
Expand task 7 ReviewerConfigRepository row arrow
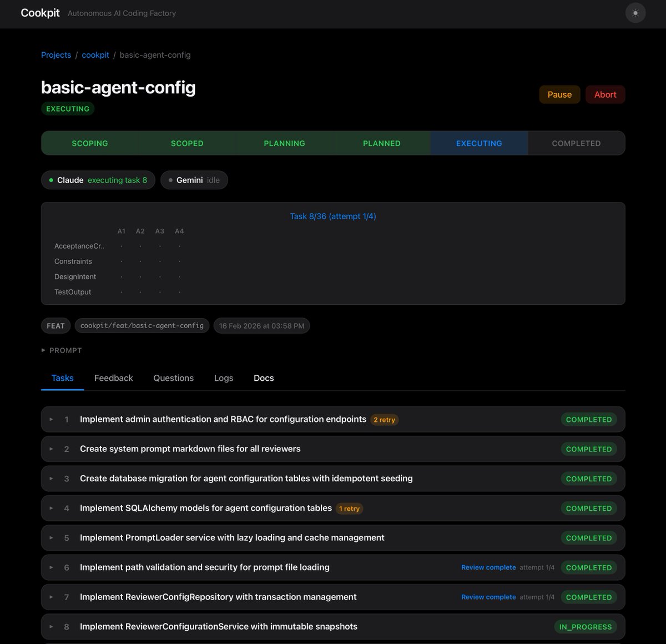pyautogui.click(x=51, y=597)
